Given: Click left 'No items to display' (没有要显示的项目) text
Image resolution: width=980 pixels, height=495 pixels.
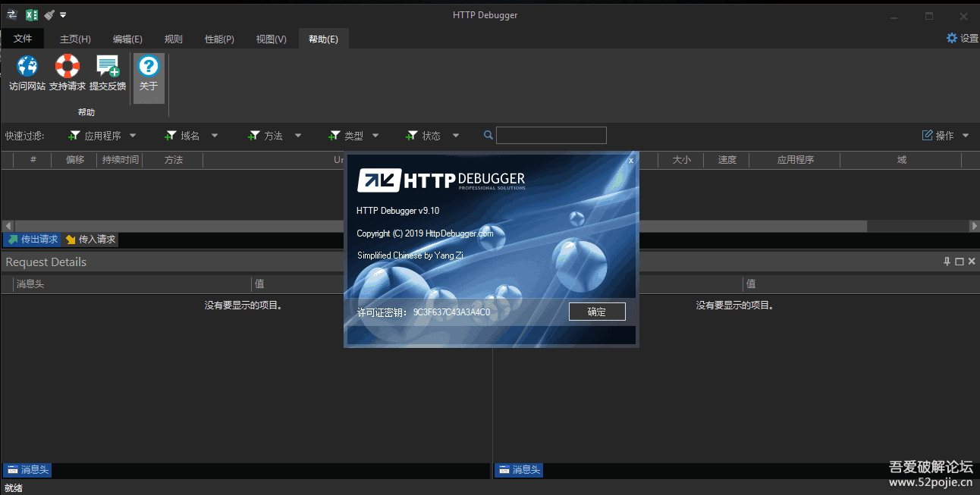Looking at the screenshot, I should pyautogui.click(x=243, y=305).
